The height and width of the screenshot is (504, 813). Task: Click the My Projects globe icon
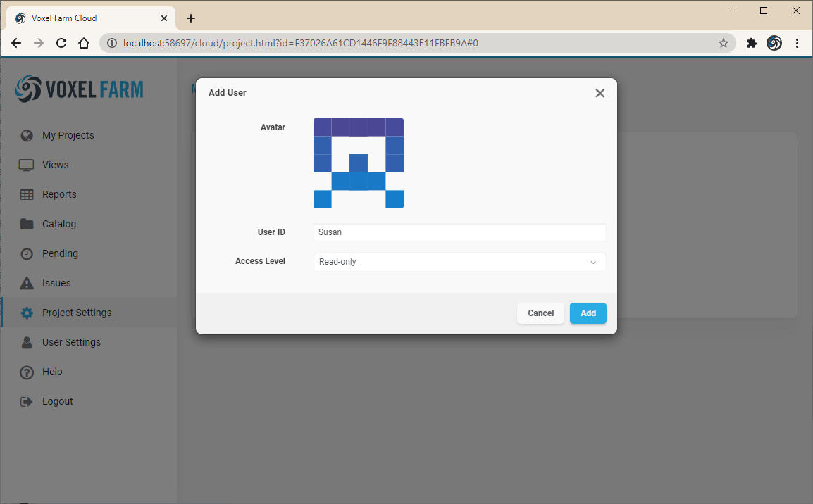coord(27,135)
